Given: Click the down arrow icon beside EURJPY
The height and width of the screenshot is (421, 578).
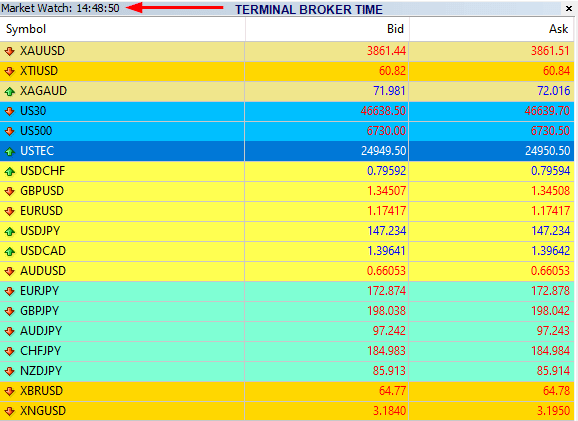Looking at the screenshot, I should click(10, 291).
